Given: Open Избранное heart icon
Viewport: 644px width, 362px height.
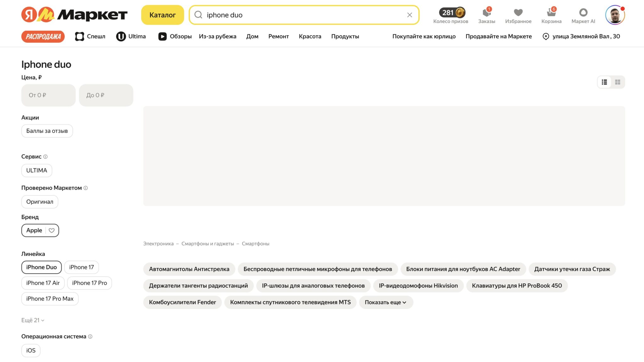Looking at the screenshot, I should coord(518,15).
